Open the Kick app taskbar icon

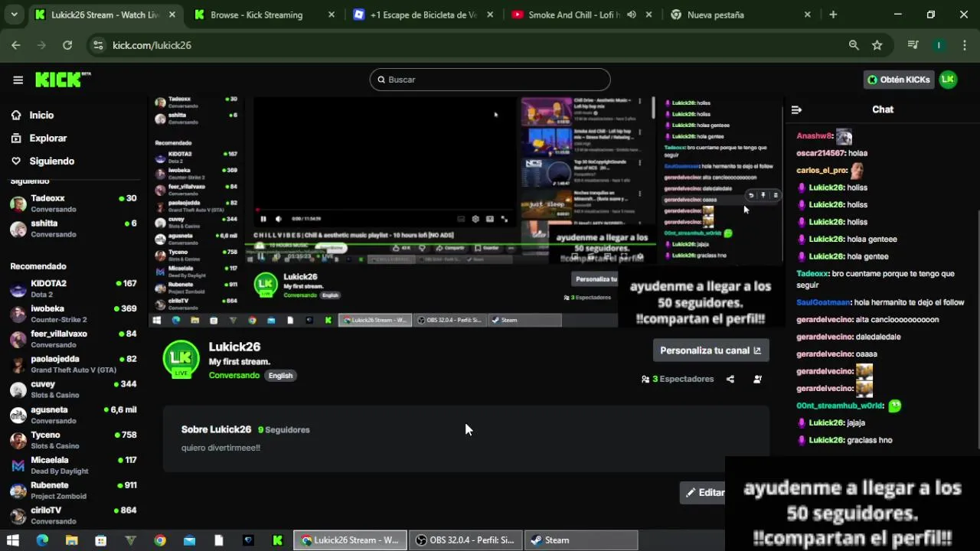pos(277,540)
